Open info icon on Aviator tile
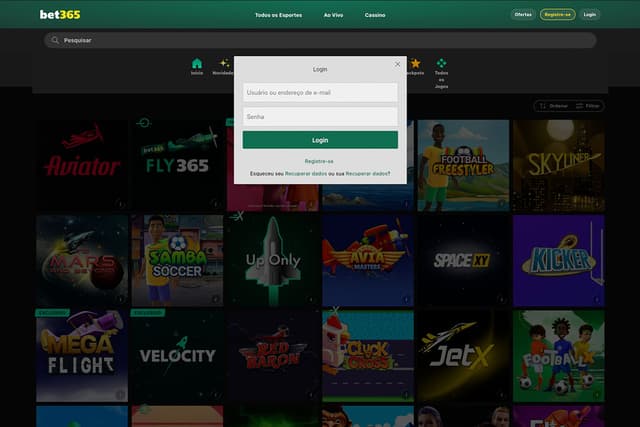The width and height of the screenshot is (640, 427). click(120, 203)
